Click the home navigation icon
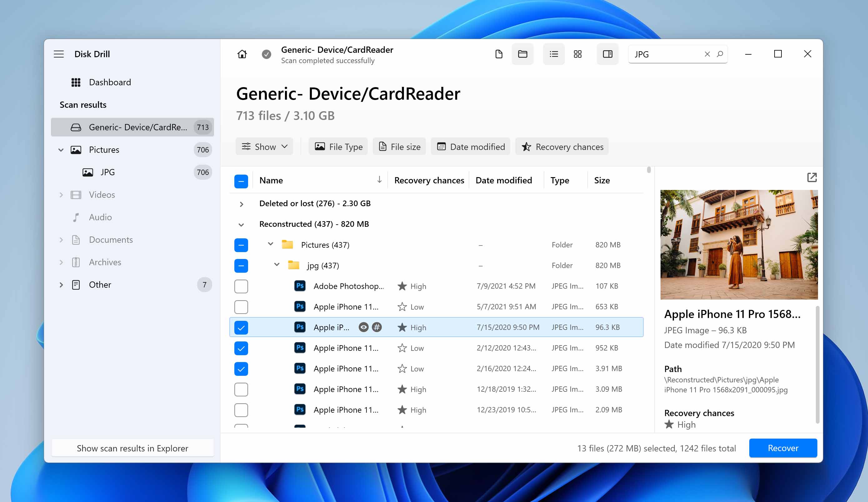The width and height of the screenshot is (868, 502). coord(242,54)
